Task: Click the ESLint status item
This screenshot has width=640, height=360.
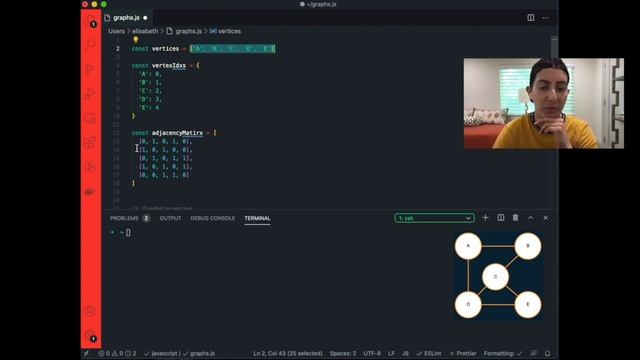Action: pos(429,353)
